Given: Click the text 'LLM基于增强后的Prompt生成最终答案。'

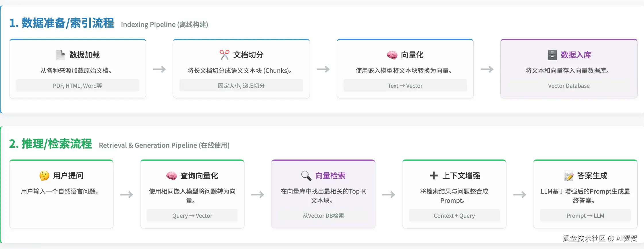Looking at the screenshot, I should 585,196.
